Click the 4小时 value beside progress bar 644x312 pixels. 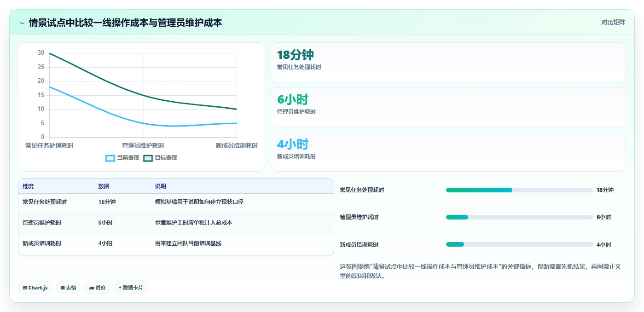coord(603,245)
